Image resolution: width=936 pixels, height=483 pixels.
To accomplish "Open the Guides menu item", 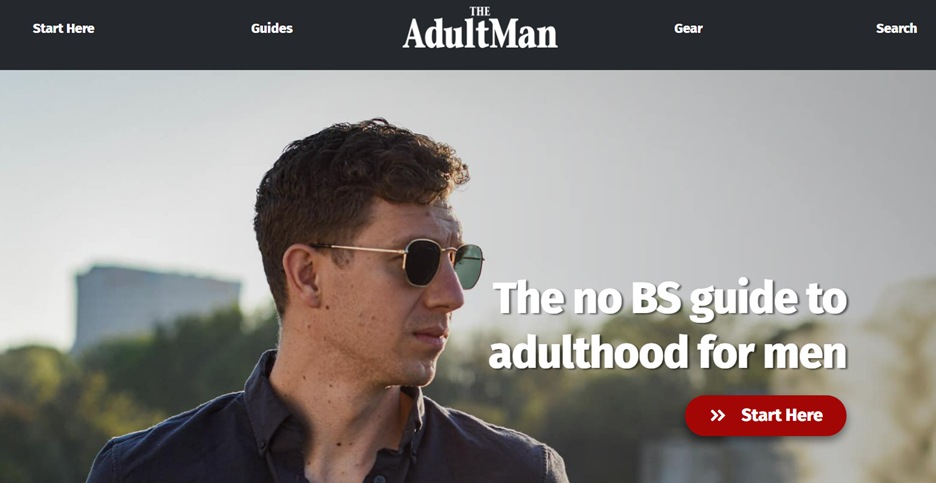I will coord(272,28).
